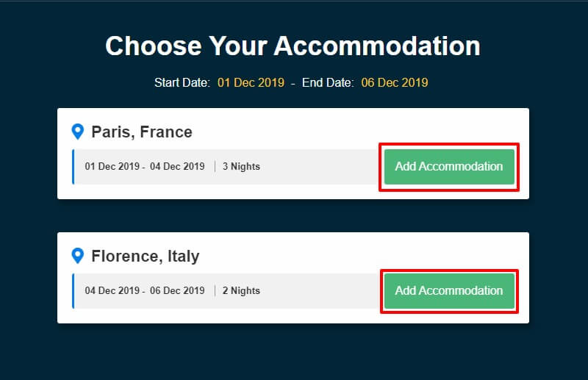The height and width of the screenshot is (380, 588).
Task: Click the End Date label text
Action: tap(328, 82)
